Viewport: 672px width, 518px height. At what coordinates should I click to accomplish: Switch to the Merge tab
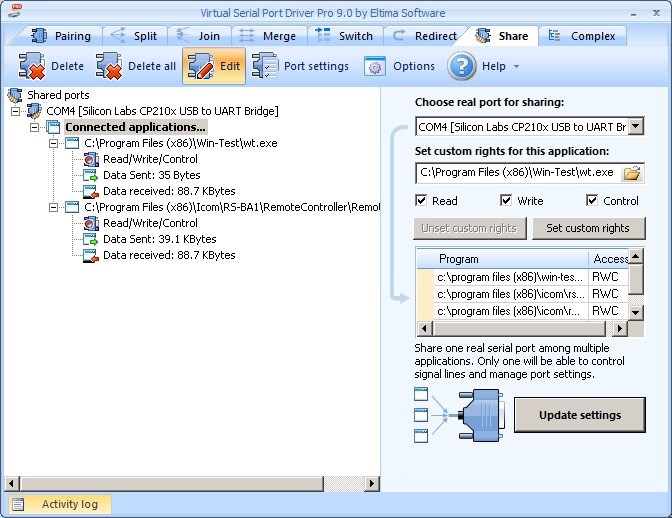pyautogui.click(x=269, y=36)
